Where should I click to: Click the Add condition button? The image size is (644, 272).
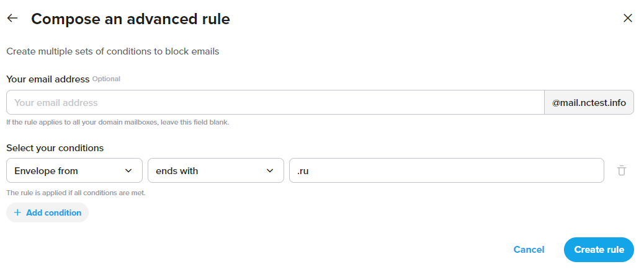[x=48, y=213]
